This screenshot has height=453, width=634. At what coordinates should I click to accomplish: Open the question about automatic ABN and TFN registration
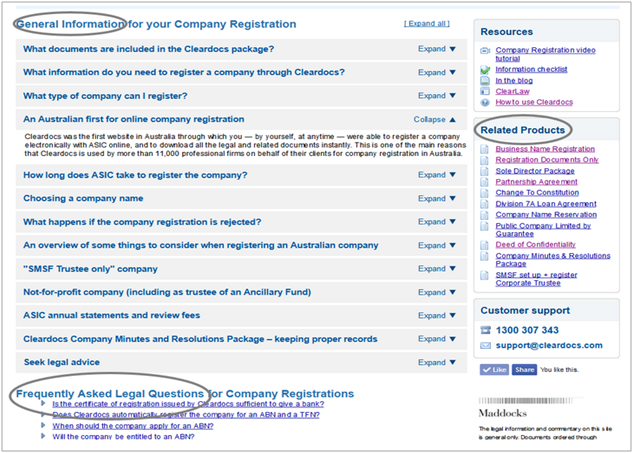click(186, 415)
